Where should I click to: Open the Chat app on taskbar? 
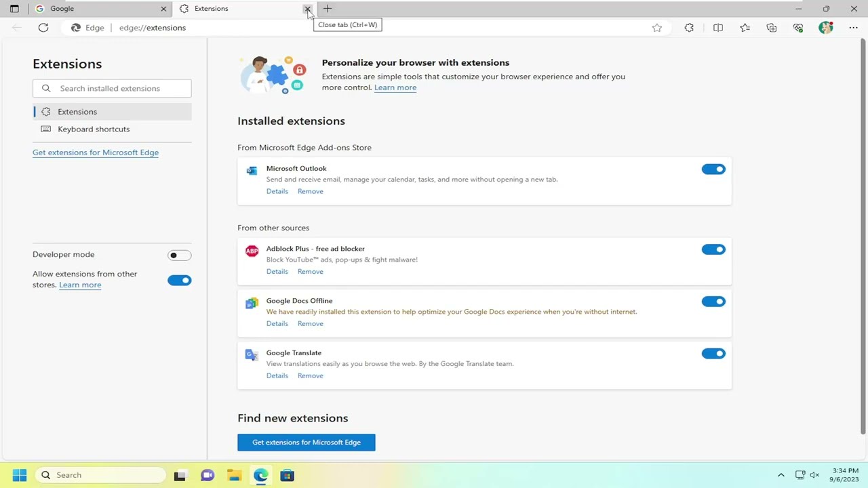(208, 476)
